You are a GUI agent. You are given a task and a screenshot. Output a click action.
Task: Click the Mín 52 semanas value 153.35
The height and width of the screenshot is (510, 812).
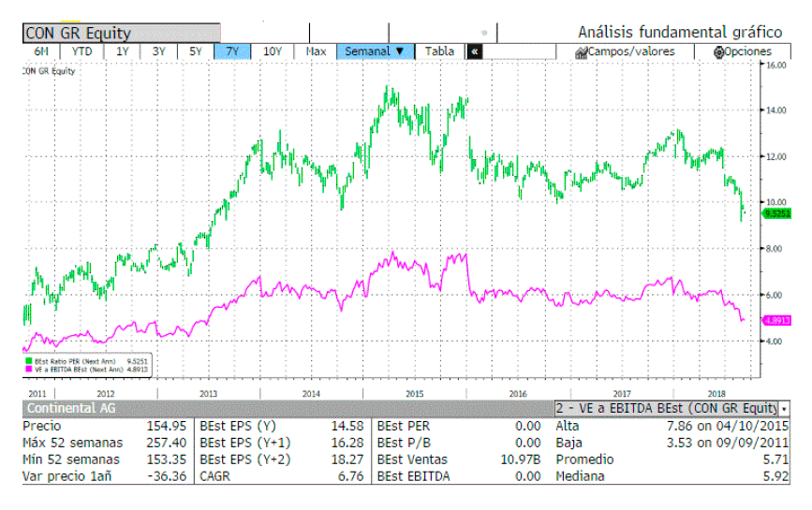(x=166, y=459)
